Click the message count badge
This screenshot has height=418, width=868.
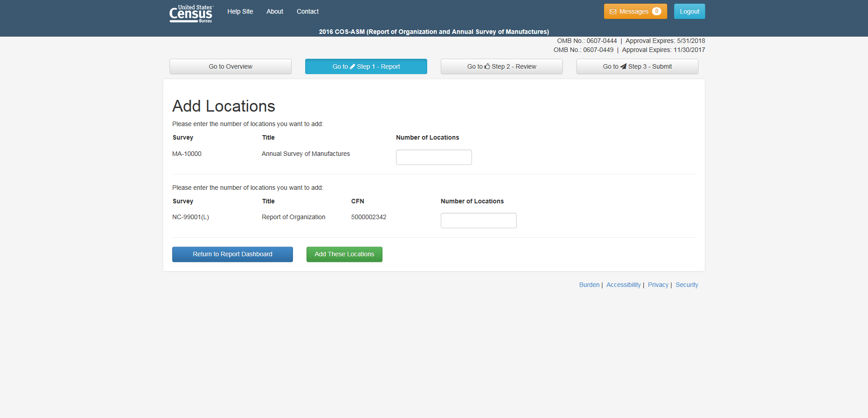656,12
